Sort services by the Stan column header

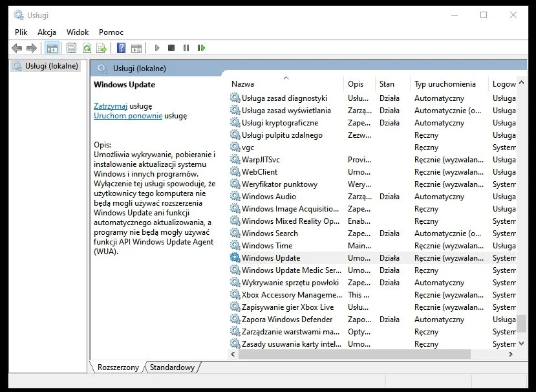coord(387,84)
